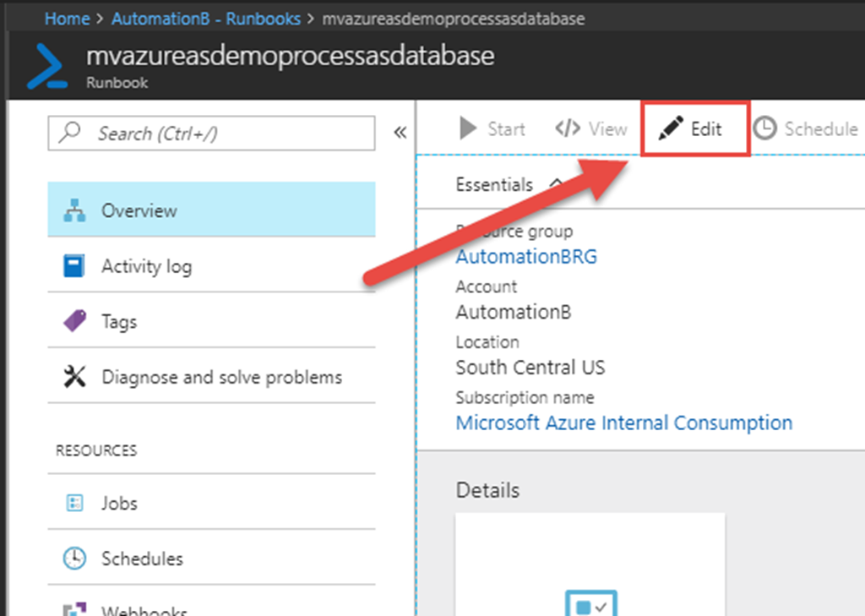
Task: Navigate to AutomationB - Runbooks breadcrumb
Action: pos(208,18)
